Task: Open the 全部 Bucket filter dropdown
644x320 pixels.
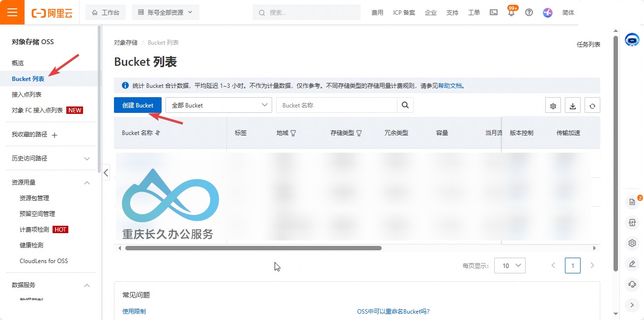Action: tap(219, 106)
